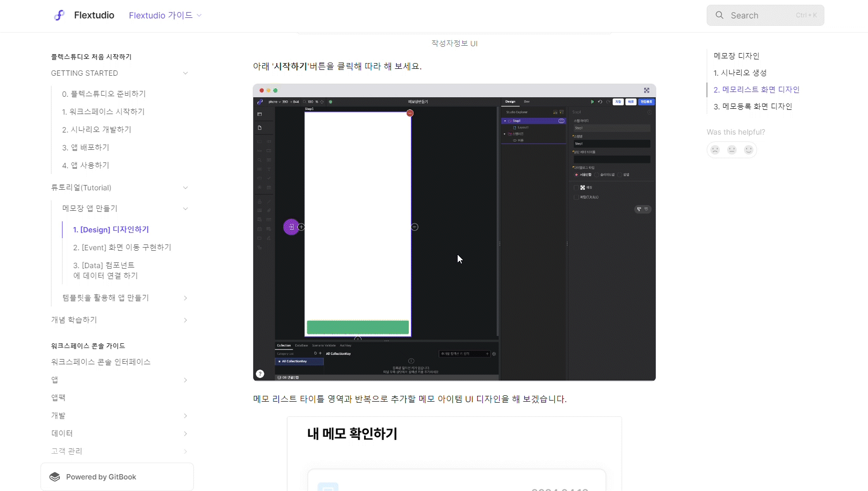Image resolution: width=868 pixels, height=491 pixels.
Task: Open 2. 시나리오 개발하기 page
Action: (x=97, y=129)
